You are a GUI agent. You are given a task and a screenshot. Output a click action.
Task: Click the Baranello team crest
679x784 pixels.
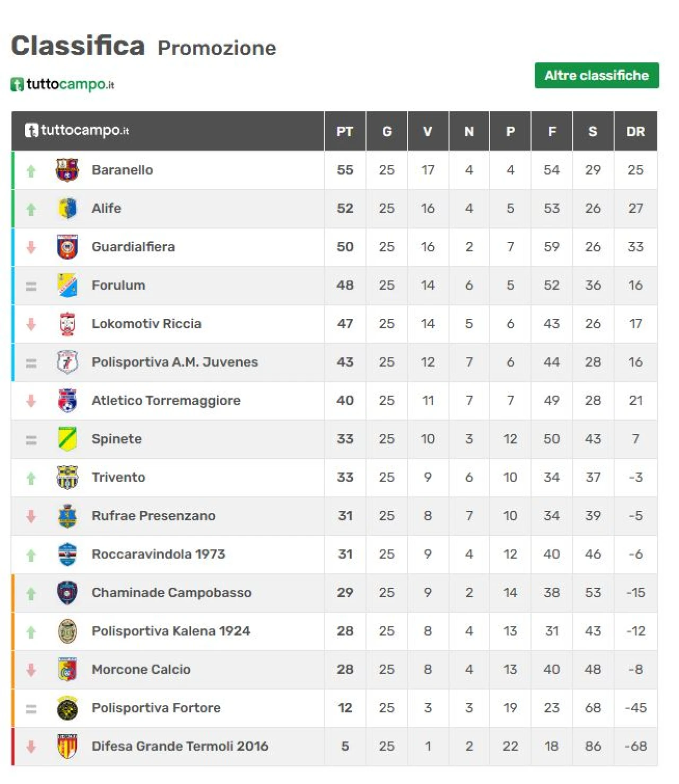67,170
